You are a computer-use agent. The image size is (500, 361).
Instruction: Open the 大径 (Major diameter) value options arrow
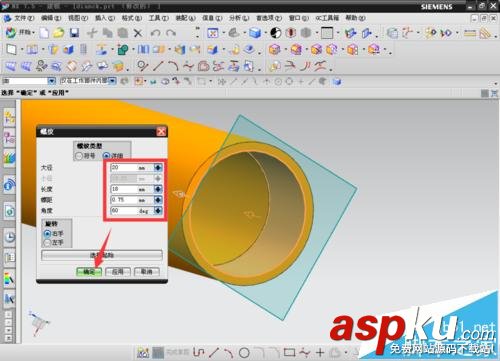pos(158,168)
